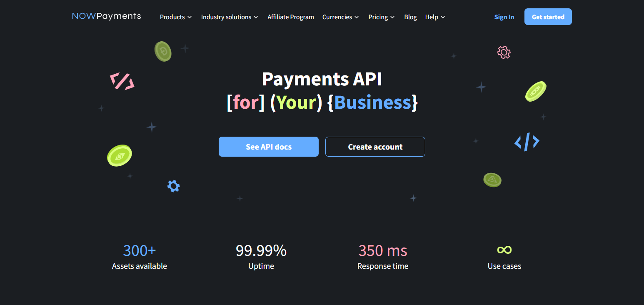Click the blue word "Business"
Viewport: 644px width, 305px height.
click(x=373, y=102)
